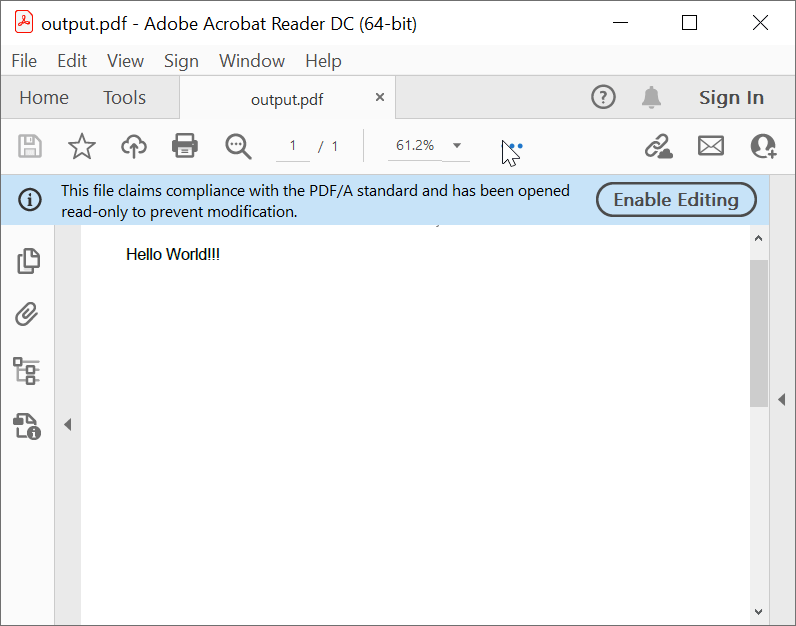Share the file with others (add person icon)
This screenshot has height=626, width=796.
[763, 146]
